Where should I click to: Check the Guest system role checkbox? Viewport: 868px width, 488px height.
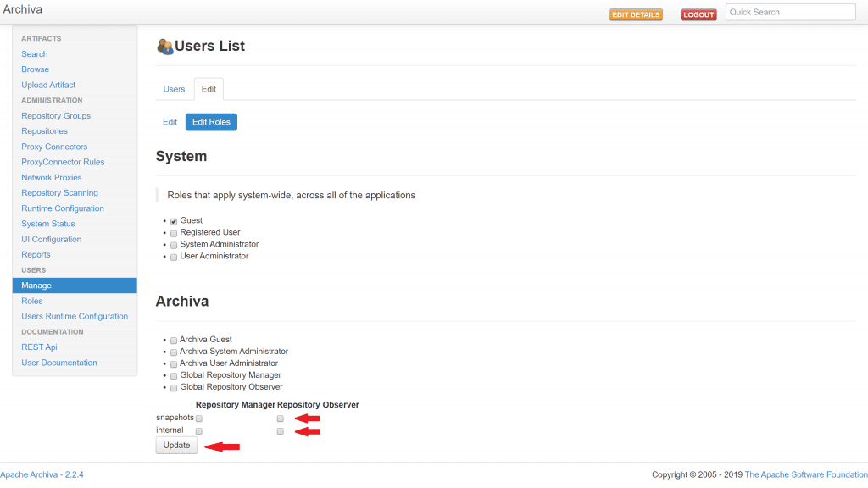(x=174, y=221)
